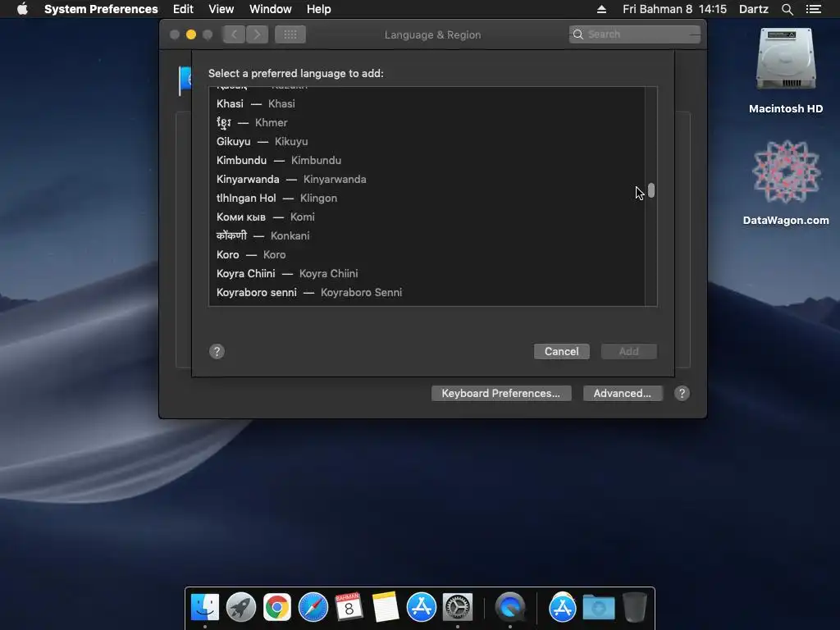
Task: Open the Window menu
Action: click(x=271, y=9)
